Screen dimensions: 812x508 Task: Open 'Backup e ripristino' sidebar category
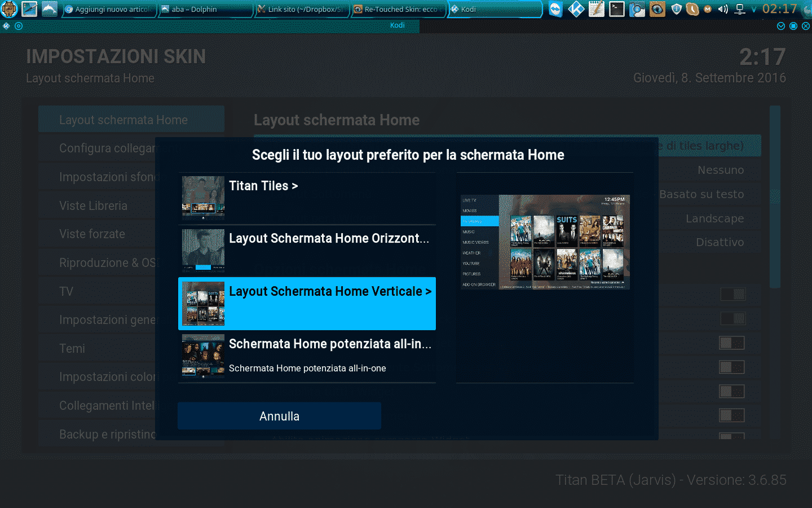click(x=131, y=434)
